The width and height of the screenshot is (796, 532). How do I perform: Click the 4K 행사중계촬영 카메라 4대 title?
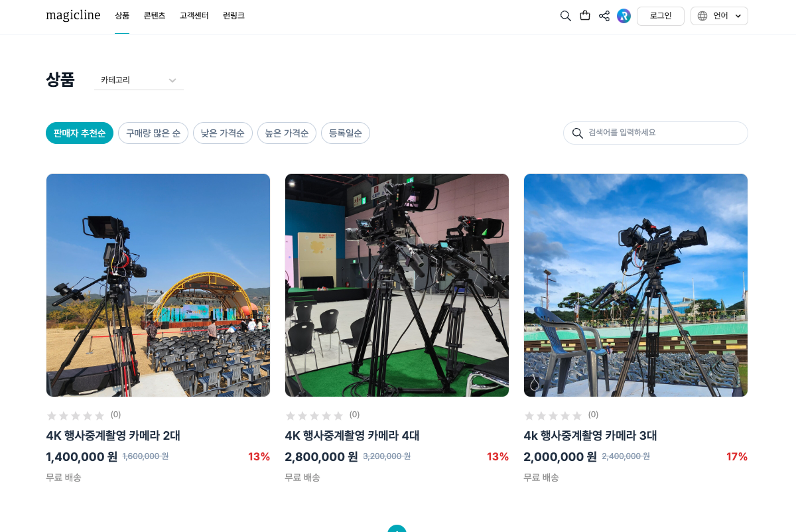pos(352,436)
